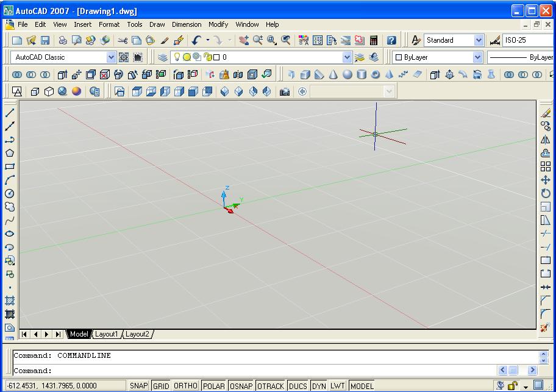556x392 pixels.
Task: Toggle LWT lineweight display in status bar
Action: pos(337,386)
